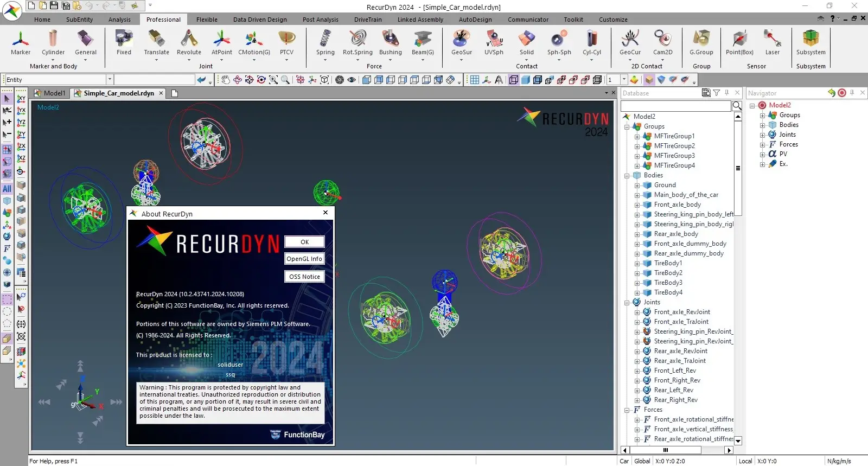
Task: Toggle the All filter in left toolbar
Action: coord(7,189)
